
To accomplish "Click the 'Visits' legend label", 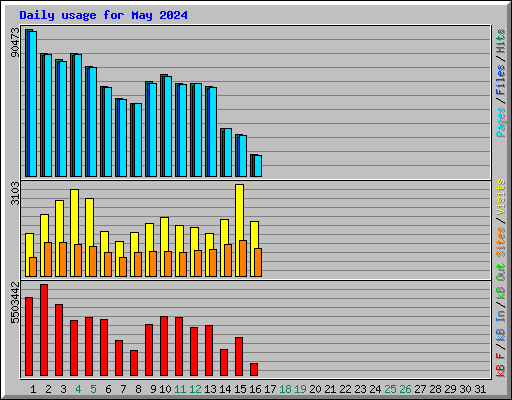I will [501, 198].
